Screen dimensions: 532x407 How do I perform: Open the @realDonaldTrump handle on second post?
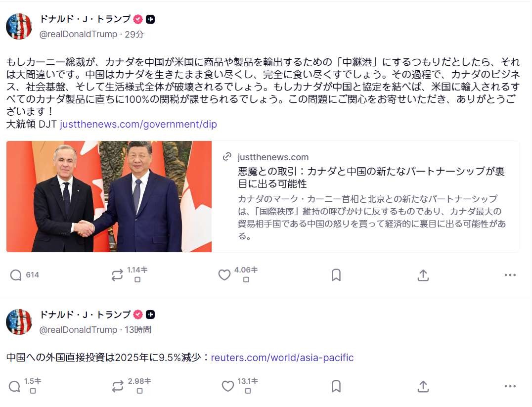[78, 329]
